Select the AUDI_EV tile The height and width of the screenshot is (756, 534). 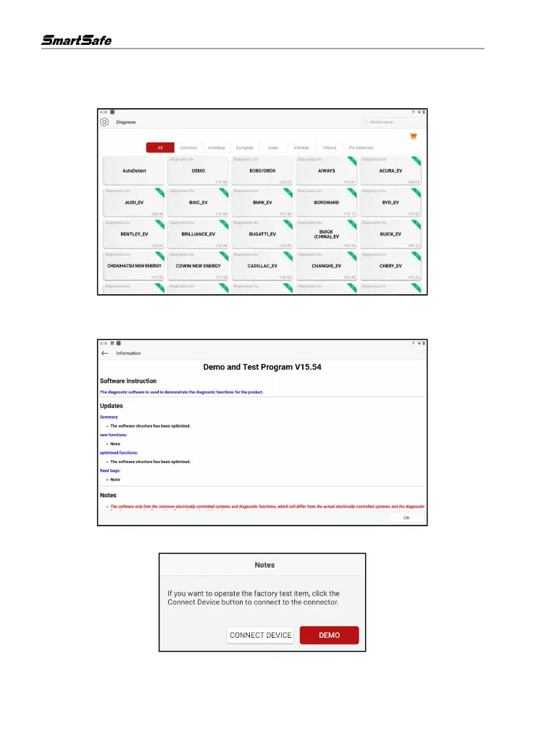[x=134, y=202]
